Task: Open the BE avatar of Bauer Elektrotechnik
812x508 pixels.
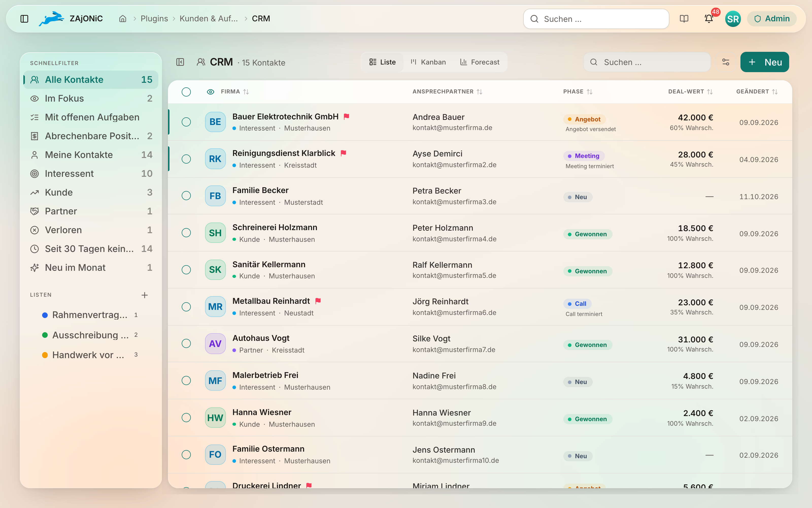Action: (x=215, y=122)
